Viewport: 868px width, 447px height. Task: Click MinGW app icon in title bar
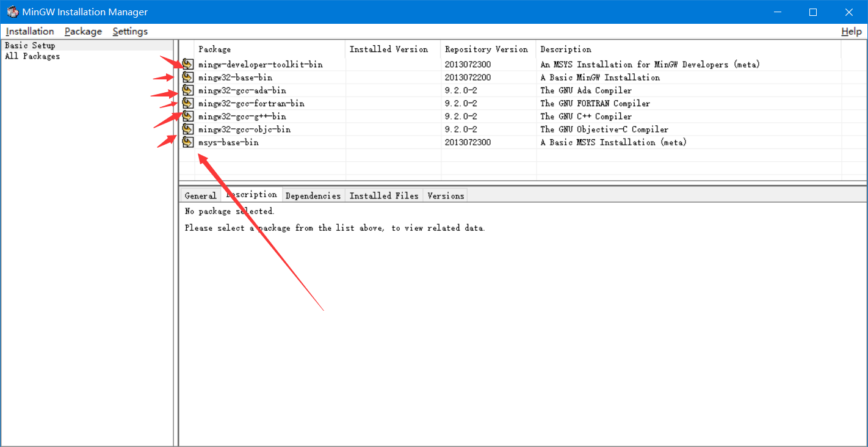[12, 12]
